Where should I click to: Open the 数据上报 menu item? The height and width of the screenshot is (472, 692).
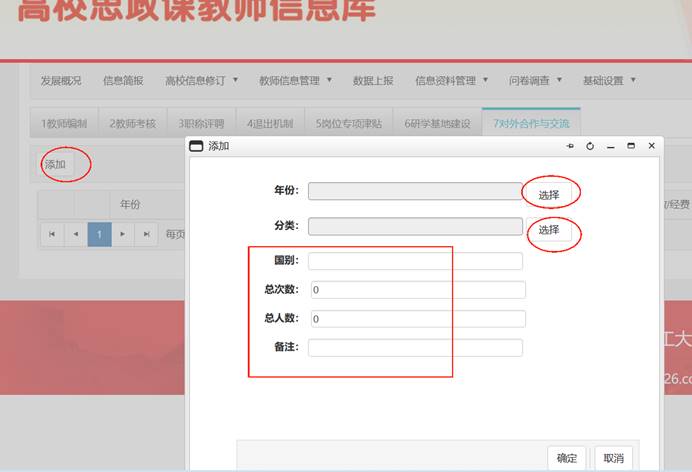[x=373, y=81]
